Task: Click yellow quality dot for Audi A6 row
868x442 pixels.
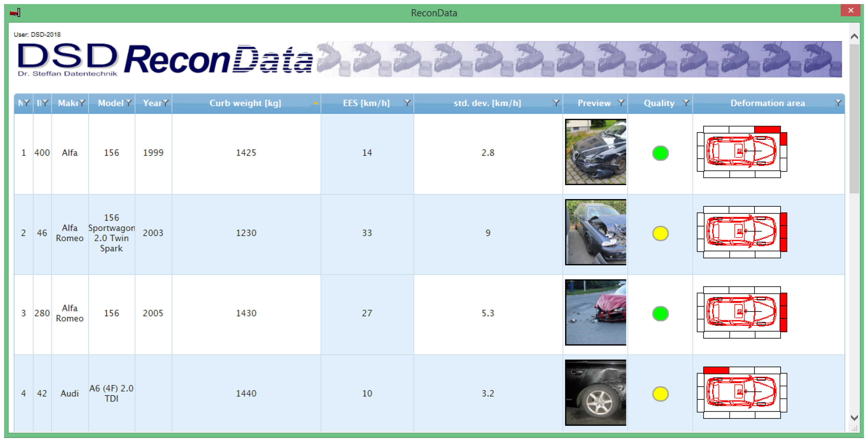Action: pyautogui.click(x=660, y=394)
